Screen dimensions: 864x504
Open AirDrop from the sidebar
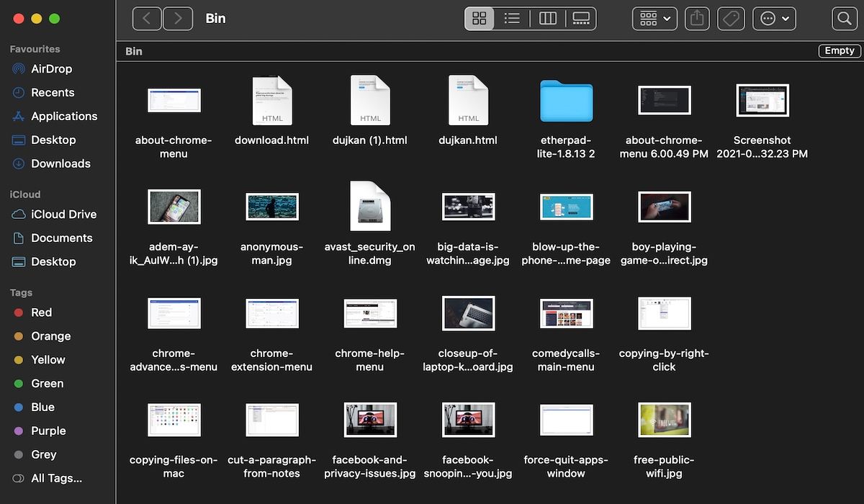point(51,68)
